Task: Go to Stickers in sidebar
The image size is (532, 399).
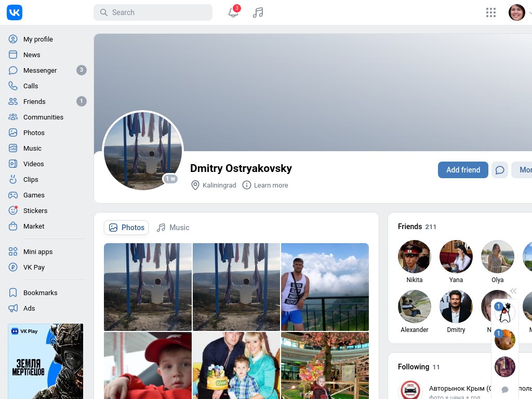Action: (x=35, y=210)
